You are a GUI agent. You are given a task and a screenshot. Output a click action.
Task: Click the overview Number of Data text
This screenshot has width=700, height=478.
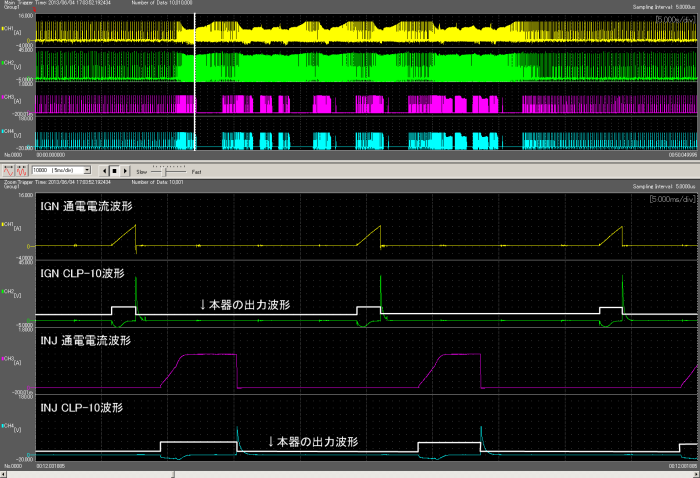pyautogui.click(x=162, y=3)
